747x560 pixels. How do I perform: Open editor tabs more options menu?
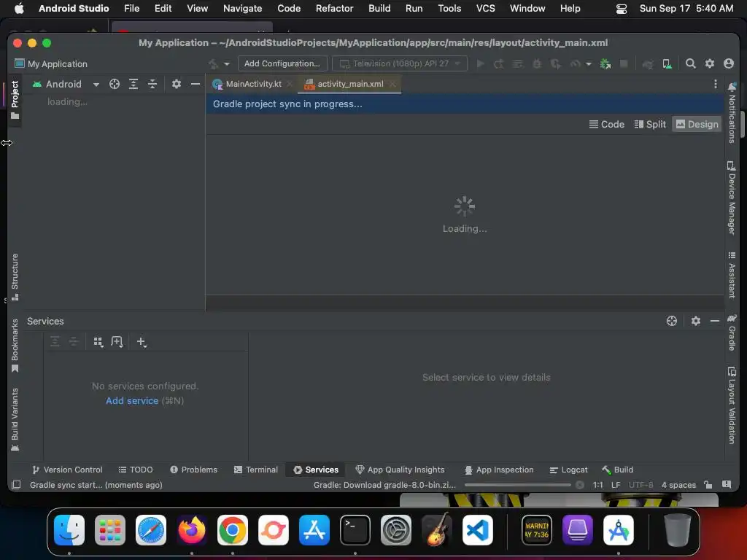tap(715, 85)
